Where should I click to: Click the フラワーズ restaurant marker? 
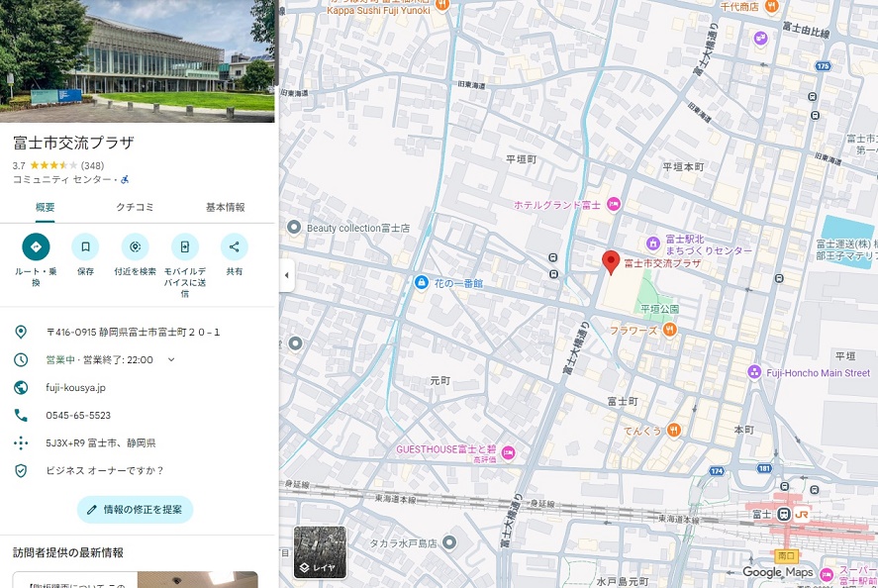point(669,330)
